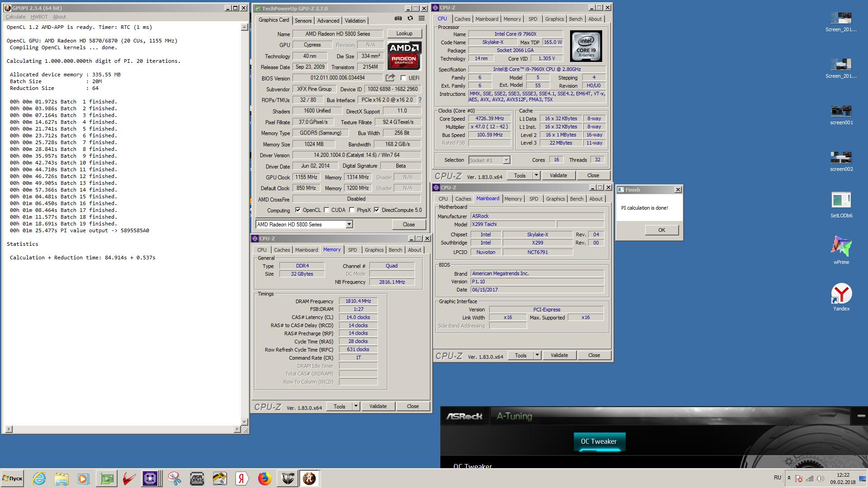The image size is (868, 488).
Task: Click the Bus Interface question mark icon
Action: tap(420, 100)
